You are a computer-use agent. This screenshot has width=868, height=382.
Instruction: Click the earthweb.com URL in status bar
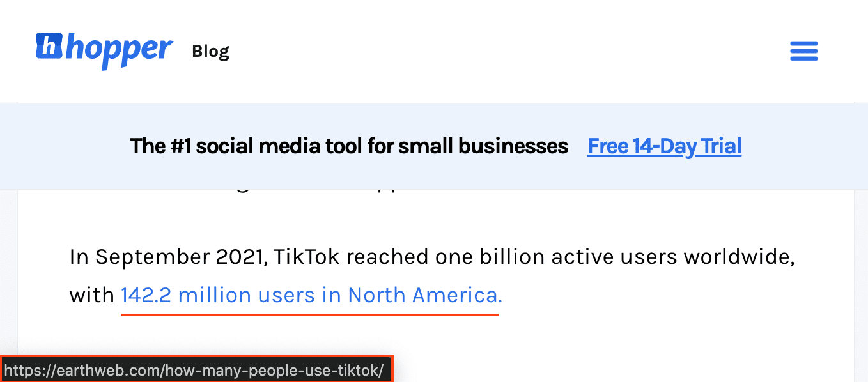pyautogui.click(x=194, y=371)
